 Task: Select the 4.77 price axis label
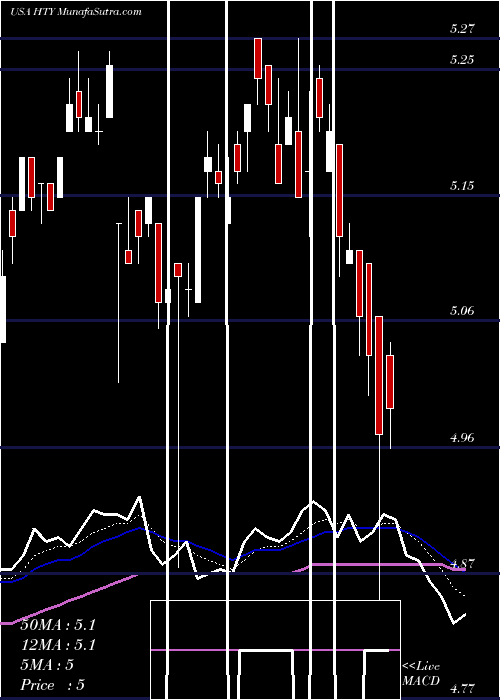click(462, 688)
